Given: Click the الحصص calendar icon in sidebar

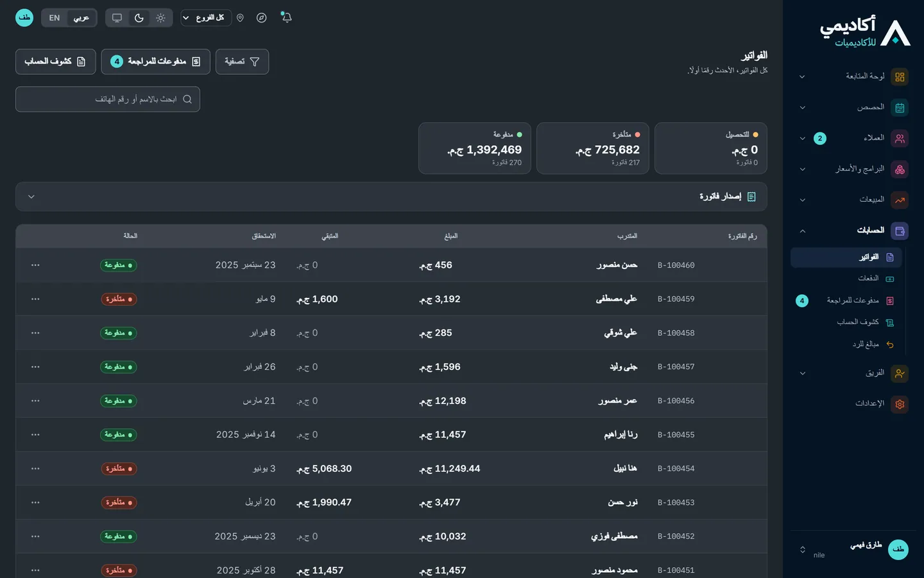Looking at the screenshot, I should [900, 108].
